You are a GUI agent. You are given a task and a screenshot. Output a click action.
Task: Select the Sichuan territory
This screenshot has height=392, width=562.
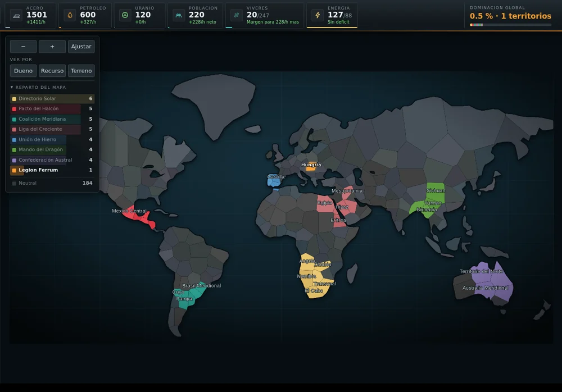[436, 190]
